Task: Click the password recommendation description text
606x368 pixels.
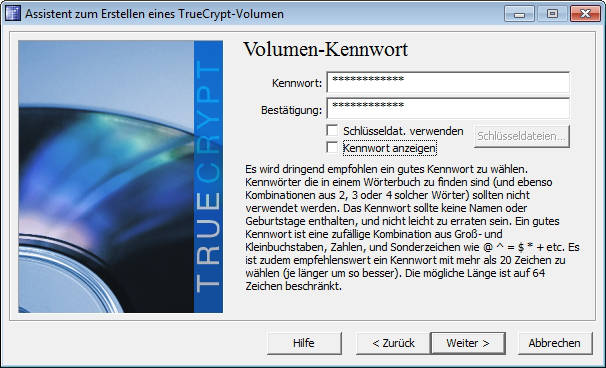Action: (412, 228)
